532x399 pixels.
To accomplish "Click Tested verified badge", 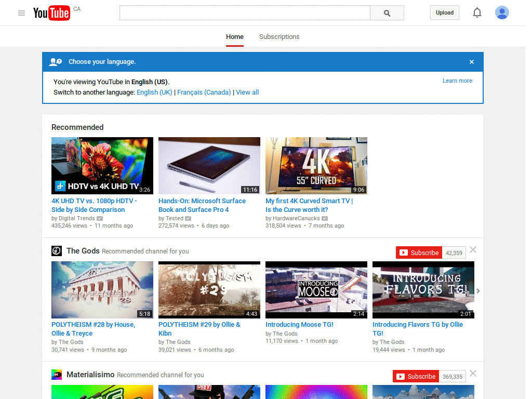I will click(188, 219).
